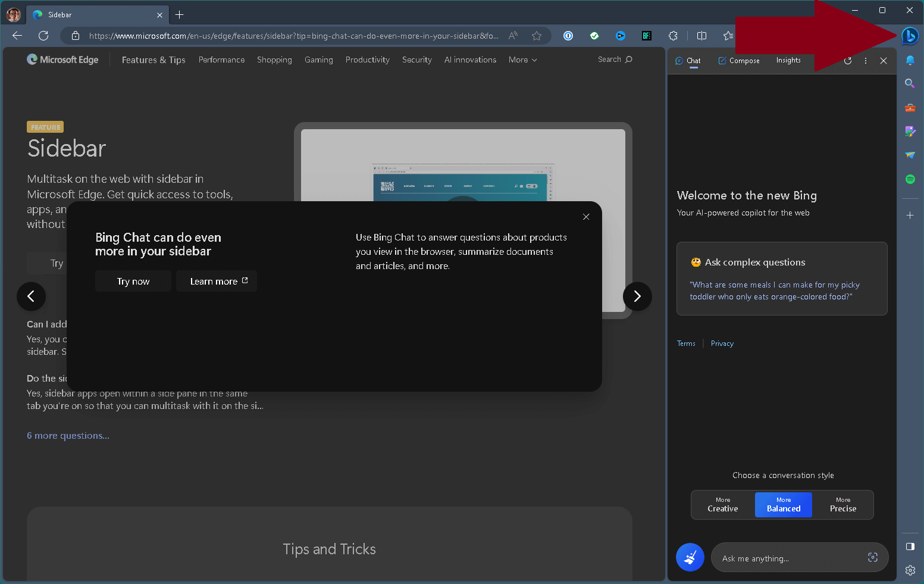This screenshot has height=584, width=924.
Task: Switch to the Insights tab
Action: 788,60
